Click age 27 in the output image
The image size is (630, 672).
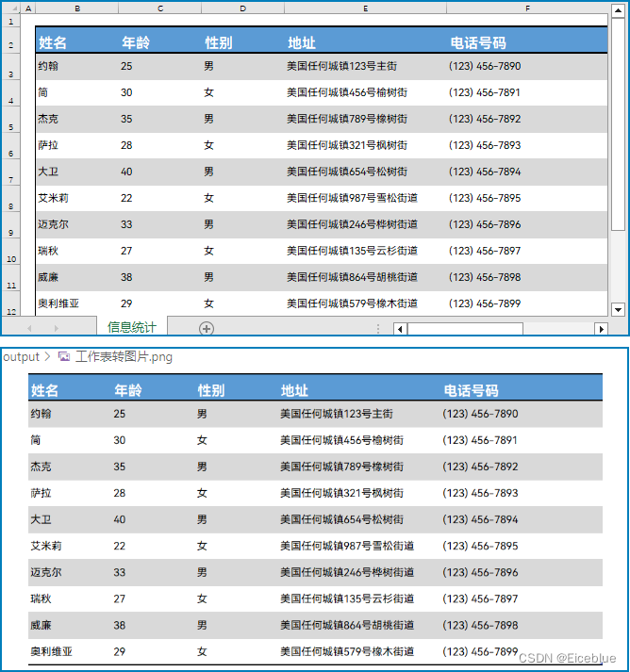(119, 598)
